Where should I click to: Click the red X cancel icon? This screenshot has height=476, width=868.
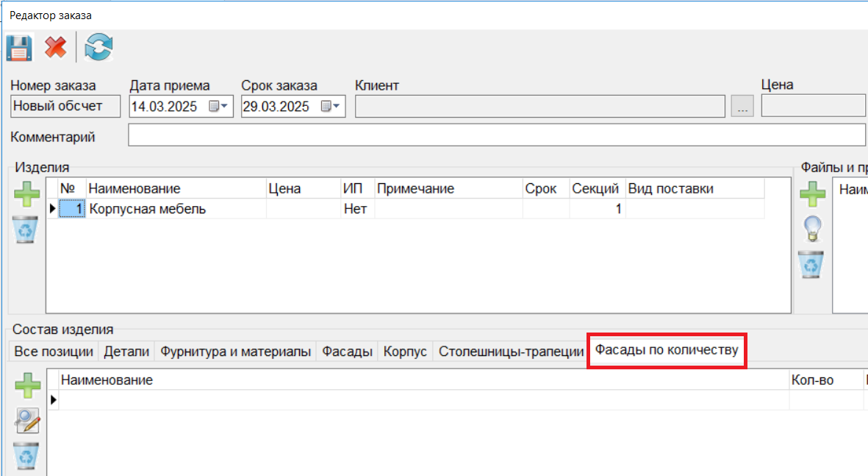click(x=55, y=49)
